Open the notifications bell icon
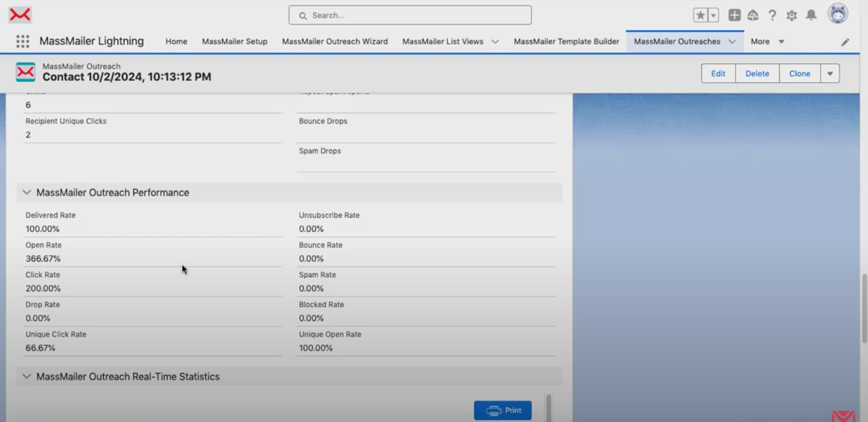The image size is (868, 422). click(x=811, y=15)
